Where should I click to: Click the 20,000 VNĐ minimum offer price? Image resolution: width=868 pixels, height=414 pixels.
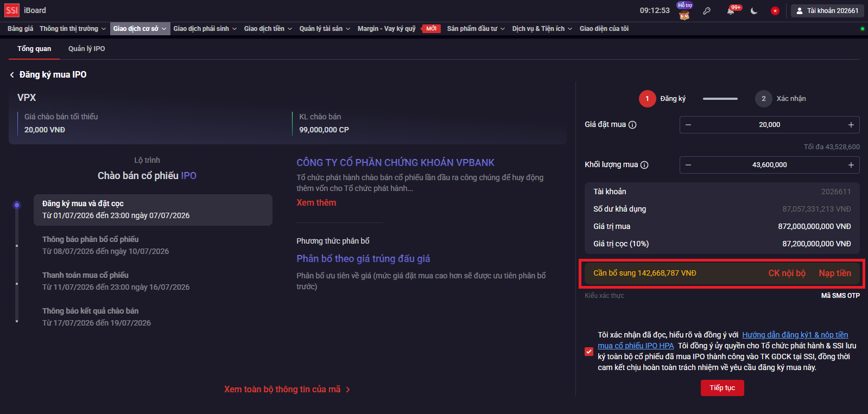[45, 130]
